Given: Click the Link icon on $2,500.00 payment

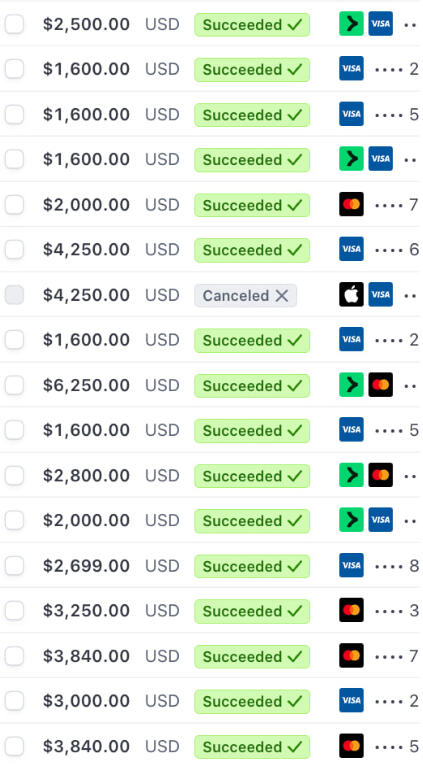Looking at the screenshot, I should [x=351, y=24].
